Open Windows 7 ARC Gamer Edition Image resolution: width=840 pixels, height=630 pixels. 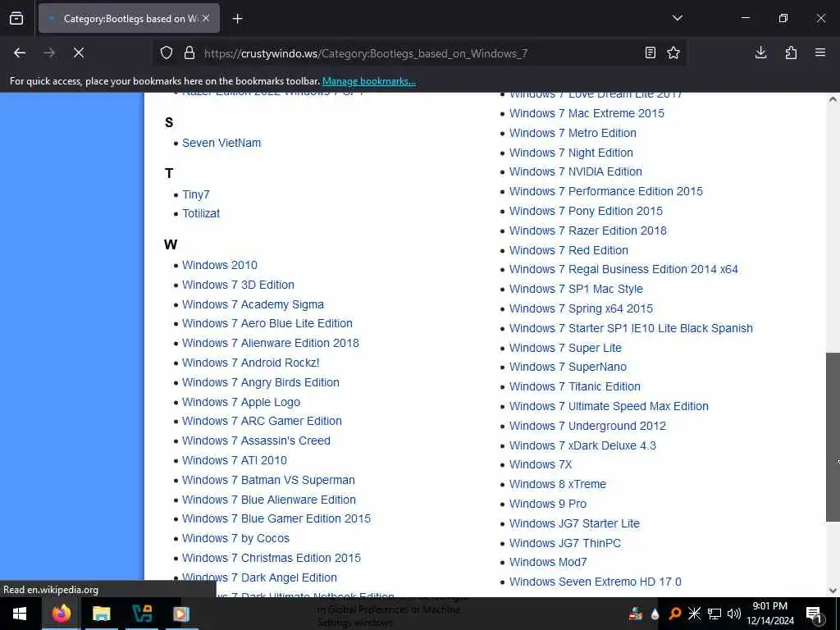pos(262,421)
